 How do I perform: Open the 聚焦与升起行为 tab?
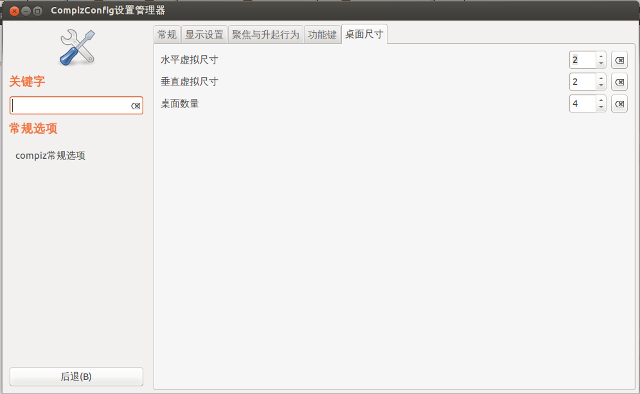click(x=266, y=35)
